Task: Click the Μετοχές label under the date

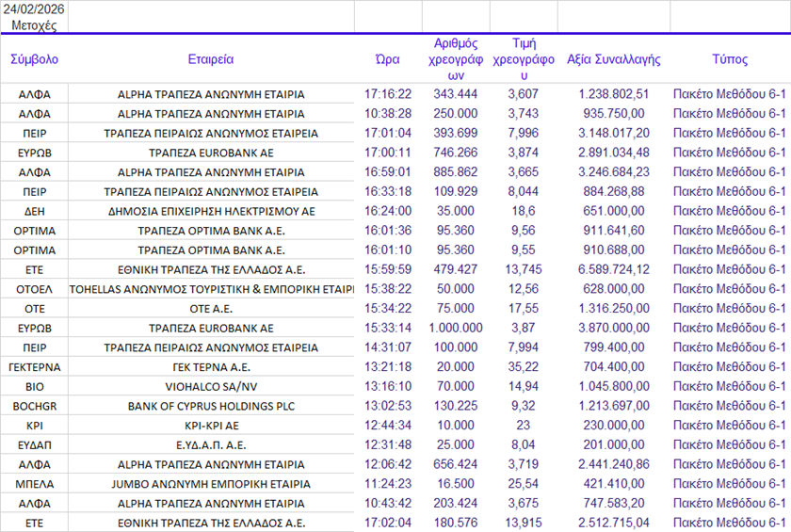Action: click(x=34, y=25)
